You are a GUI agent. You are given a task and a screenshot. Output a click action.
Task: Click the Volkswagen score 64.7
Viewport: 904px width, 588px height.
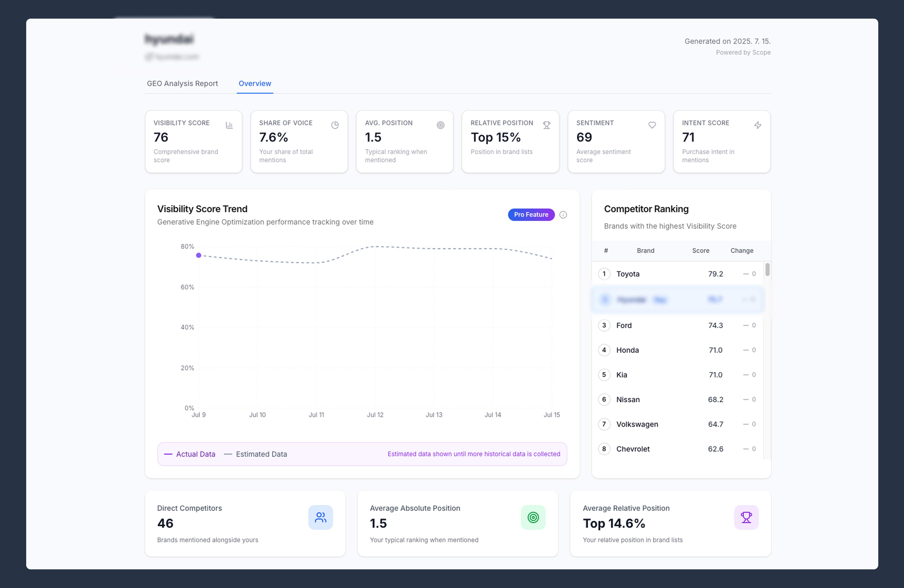(x=715, y=424)
